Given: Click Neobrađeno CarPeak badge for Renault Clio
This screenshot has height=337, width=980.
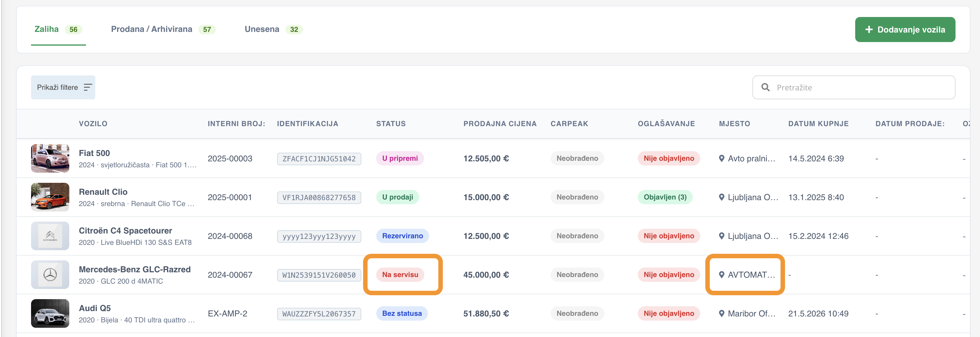Looking at the screenshot, I should point(577,197).
